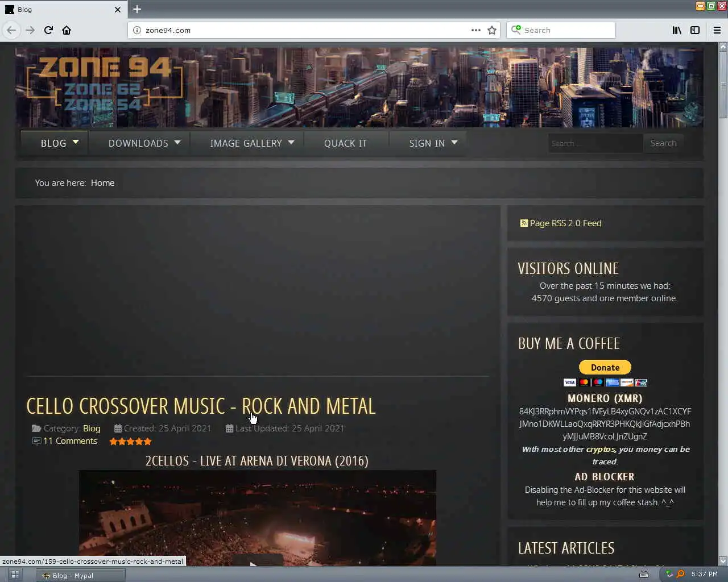This screenshot has width=728, height=582.
Task: Click the system tray clock 5:37 PM
Action: (x=704, y=574)
